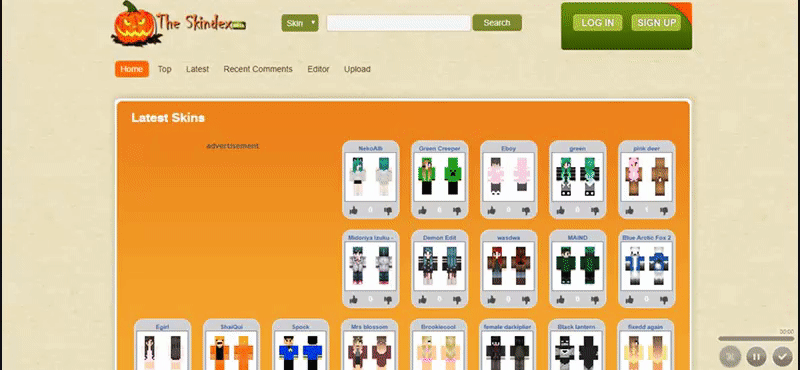The image size is (800, 370).
Task: Like the Blue Arctic Fox 2 skin
Action: tap(630, 300)
